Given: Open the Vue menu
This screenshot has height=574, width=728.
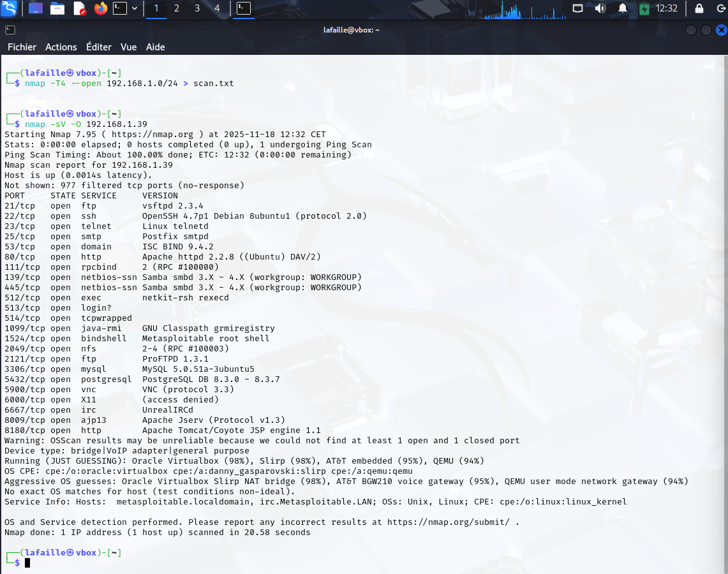Looking at the screenshot, I should tap(128, 47).
